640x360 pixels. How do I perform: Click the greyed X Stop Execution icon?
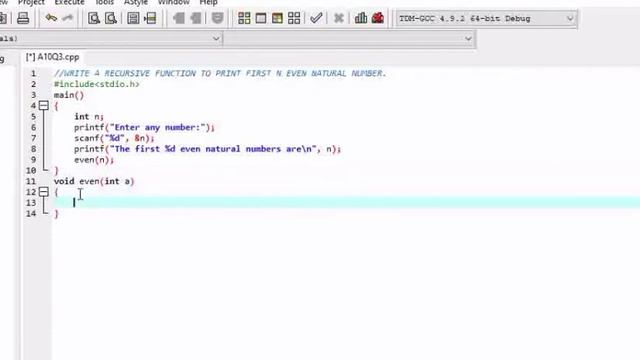(x=338, y=18)
